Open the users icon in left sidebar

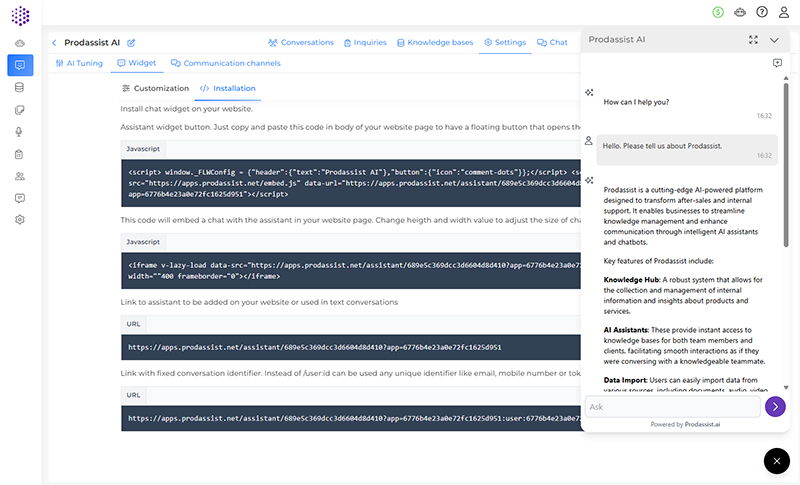coord(20,176)
